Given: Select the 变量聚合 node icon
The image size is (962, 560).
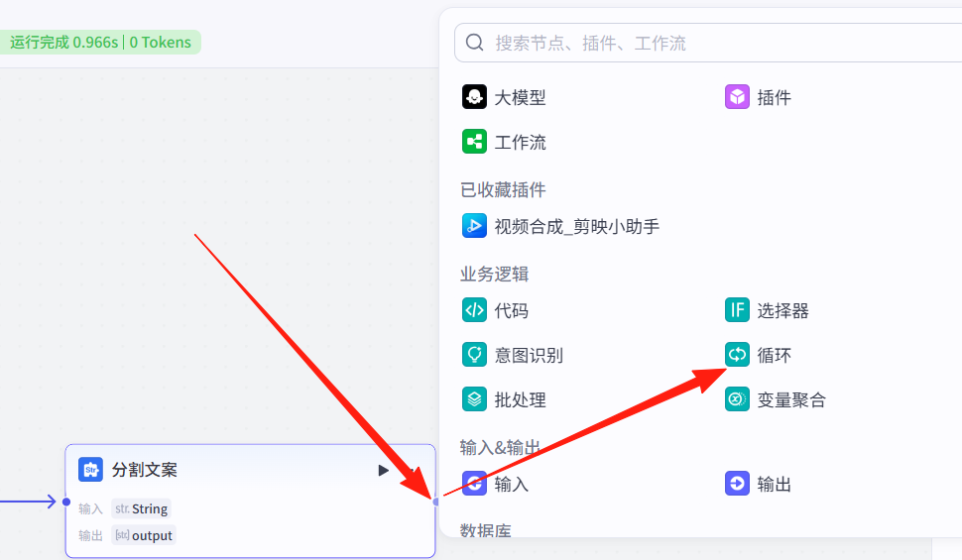Looking at the screenshot, I should 737,399.
